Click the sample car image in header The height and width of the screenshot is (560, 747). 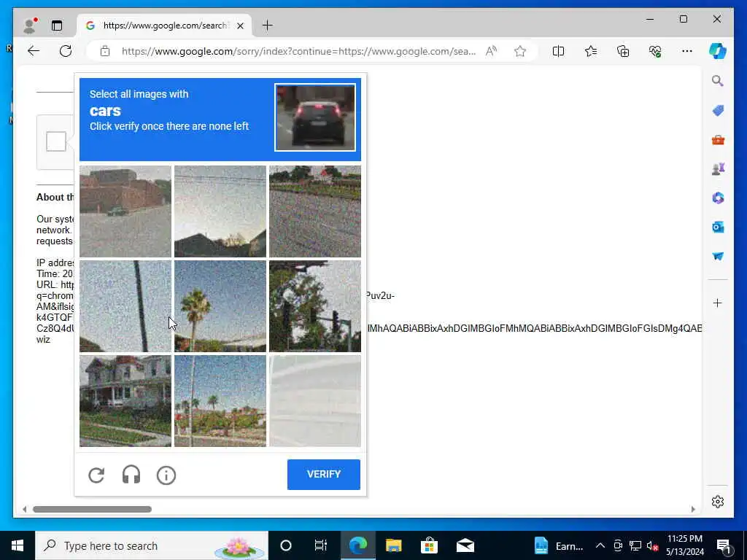point(315,117)
